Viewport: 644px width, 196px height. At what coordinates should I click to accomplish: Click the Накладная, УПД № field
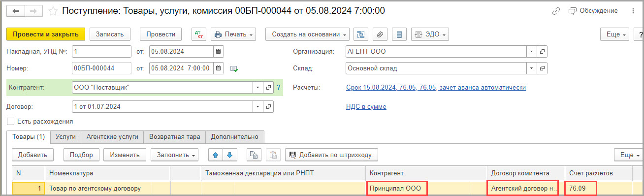[101, 51]
